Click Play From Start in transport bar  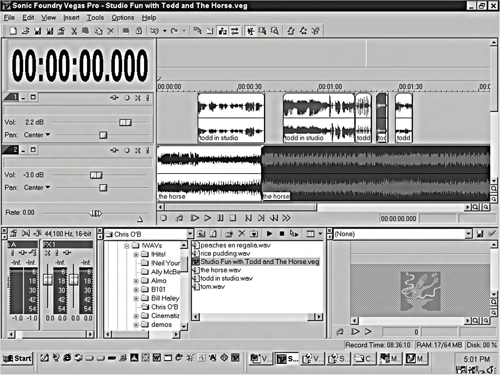click(194, 218)
